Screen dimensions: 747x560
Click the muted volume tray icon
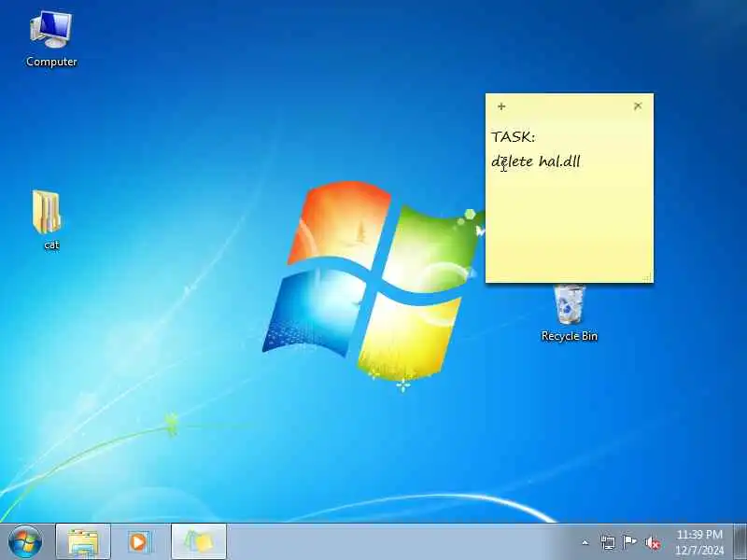point(652,543)
